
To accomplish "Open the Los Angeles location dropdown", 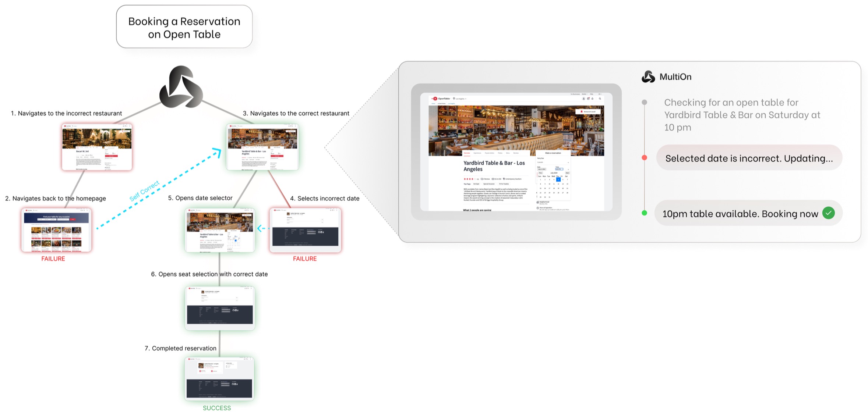I will click(460, 99).
